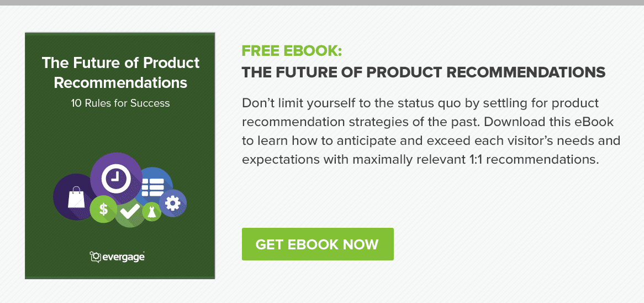Click the GET EBOOK NOW button

pyautogui.click(x=318, y=244)
